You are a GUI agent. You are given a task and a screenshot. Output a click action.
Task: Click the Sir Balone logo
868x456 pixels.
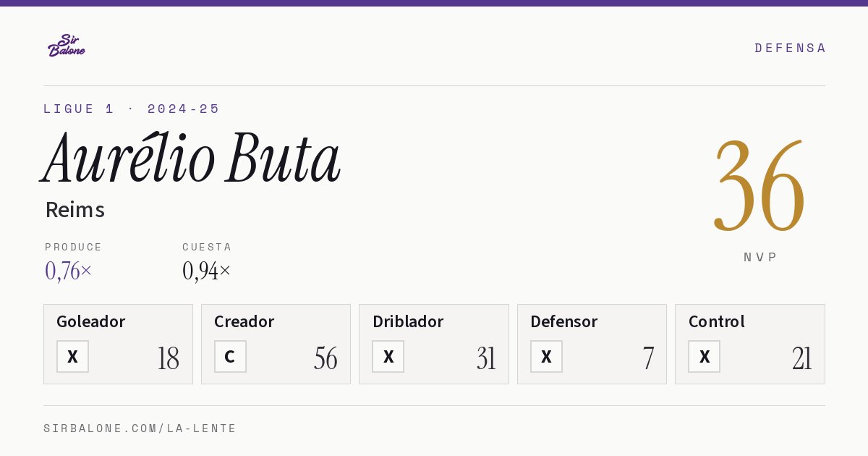67,46
